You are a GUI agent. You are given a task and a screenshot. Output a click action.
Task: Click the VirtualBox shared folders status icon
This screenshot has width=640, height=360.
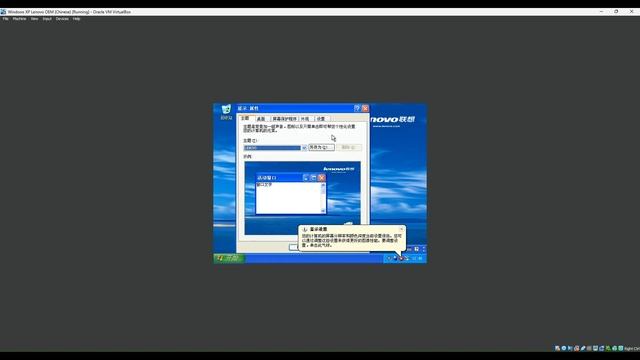point(589,348)
